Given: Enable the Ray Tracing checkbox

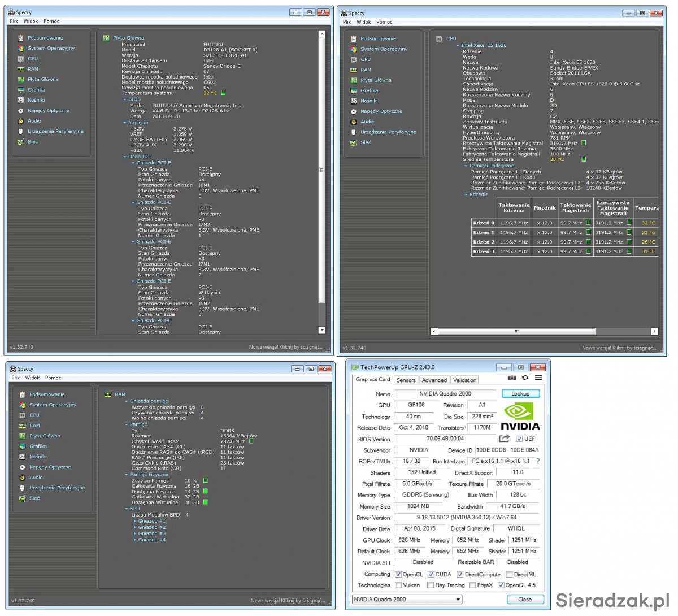Looking at the screenshot, I should pos(431,585).
